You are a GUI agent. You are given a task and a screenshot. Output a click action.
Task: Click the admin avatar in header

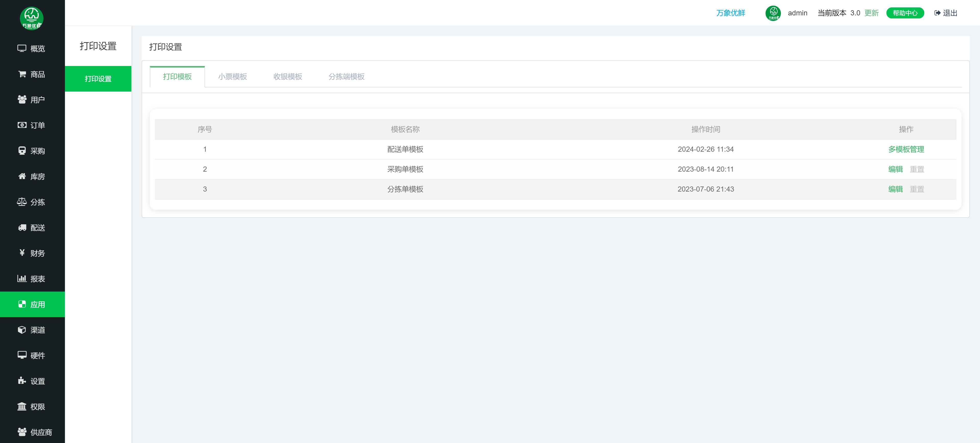pos(773,13)
